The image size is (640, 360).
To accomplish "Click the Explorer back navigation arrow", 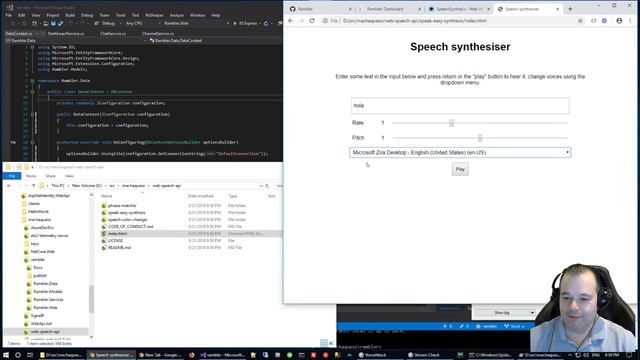I will [x=9, y=186].
